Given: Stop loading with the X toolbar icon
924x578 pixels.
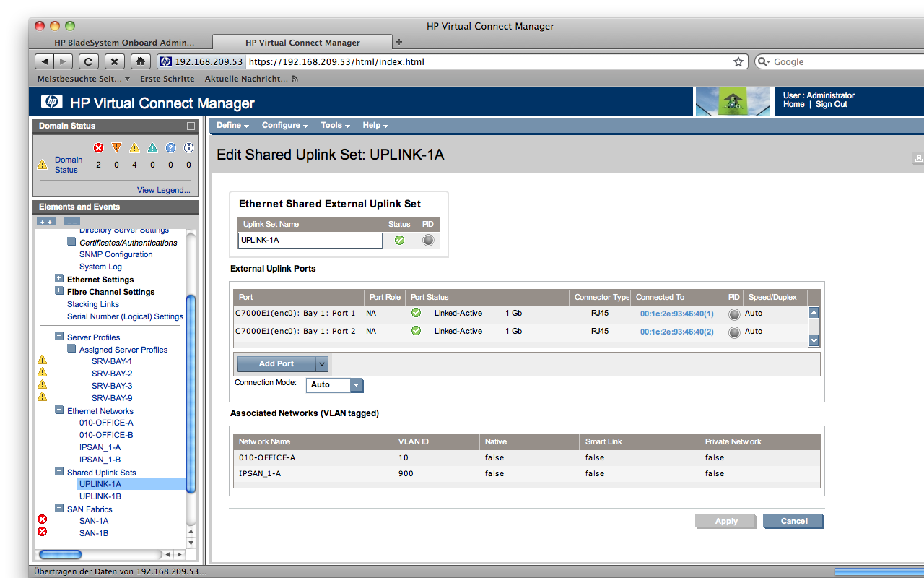Looking at the screenshot, I should [x=114, y=61].
